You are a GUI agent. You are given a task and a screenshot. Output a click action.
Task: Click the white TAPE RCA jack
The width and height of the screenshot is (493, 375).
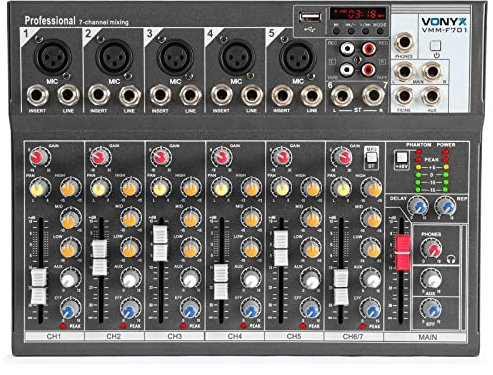tap(347, 69)
